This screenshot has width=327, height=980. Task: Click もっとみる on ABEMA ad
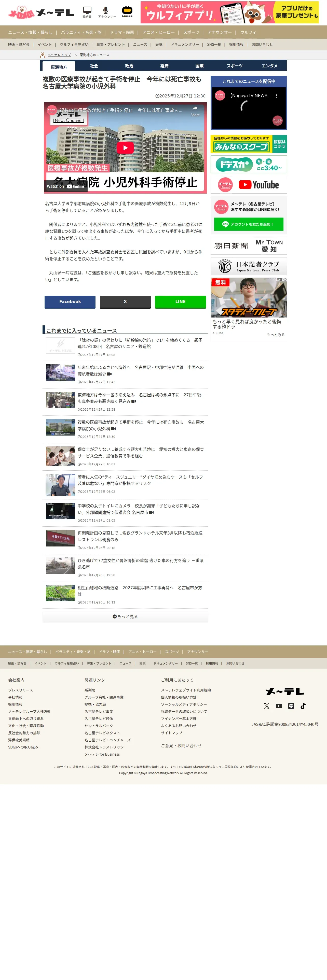[276, 335]
